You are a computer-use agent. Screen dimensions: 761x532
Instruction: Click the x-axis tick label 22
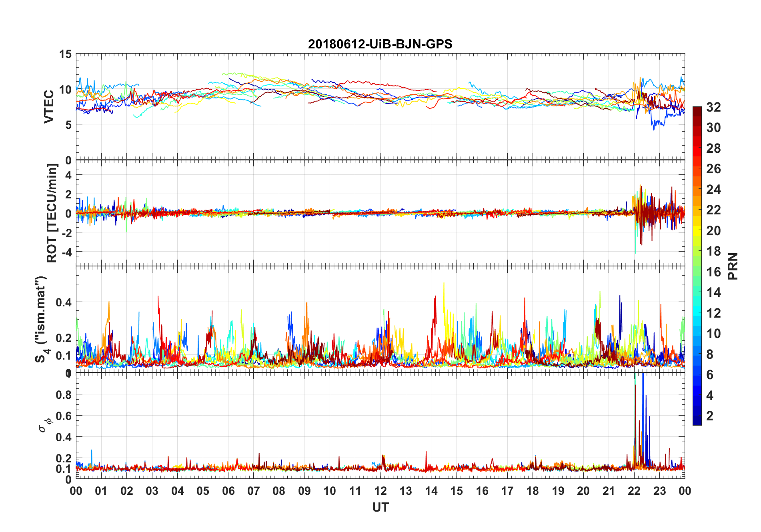[634, 491]
